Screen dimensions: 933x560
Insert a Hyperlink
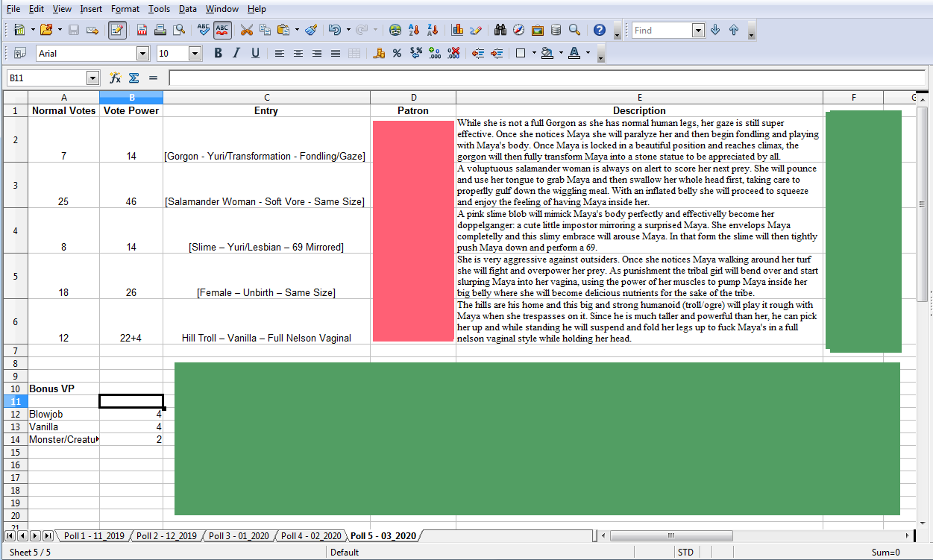[395, 31]
